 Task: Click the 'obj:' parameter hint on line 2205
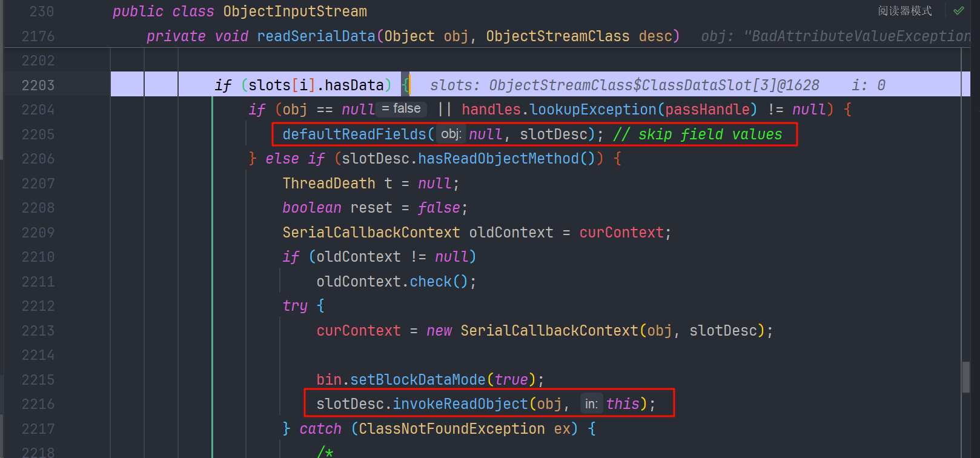coord(451,134)
